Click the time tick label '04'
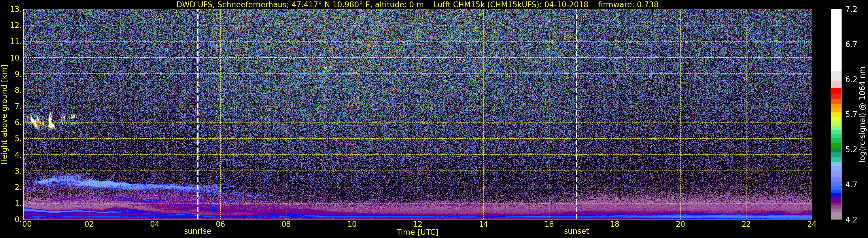868x238 pixels. pyautogui.click(x=155, y=224)
